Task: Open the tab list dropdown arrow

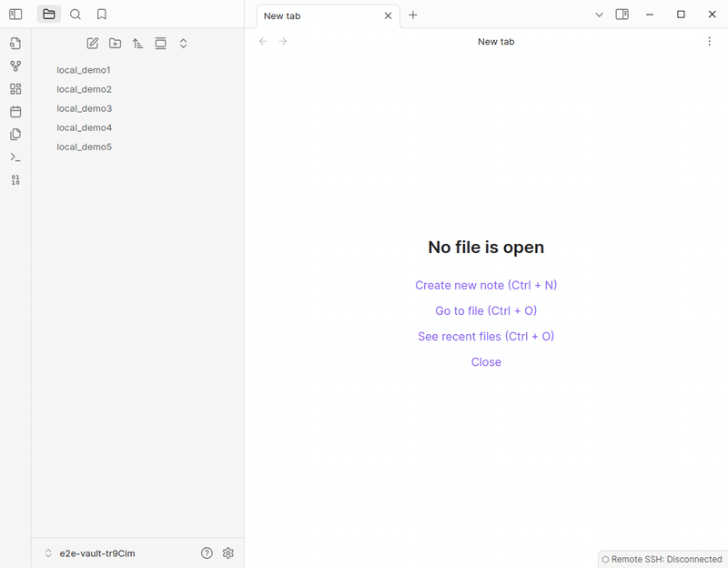Action: [599, 15]
